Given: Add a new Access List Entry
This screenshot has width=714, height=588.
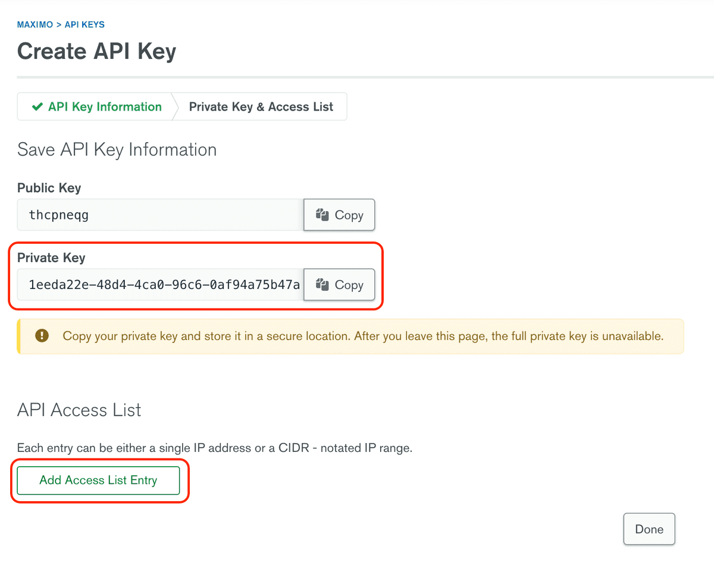Looking at the screenshot, I should 98,480.
